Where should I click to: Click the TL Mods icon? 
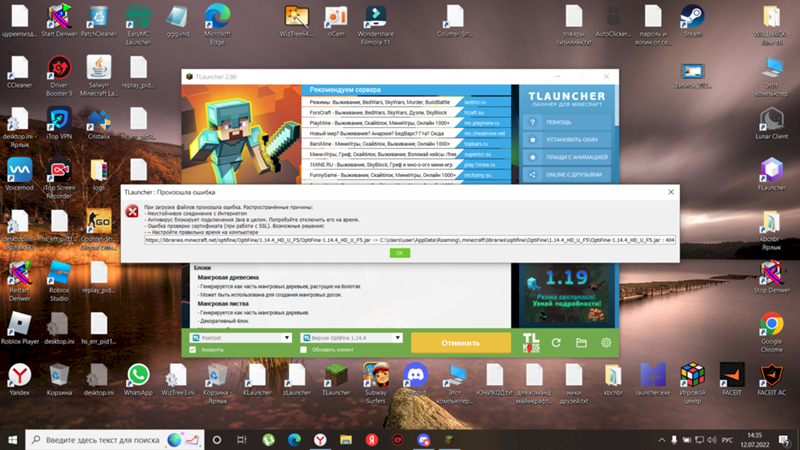[x=531, y=343]
